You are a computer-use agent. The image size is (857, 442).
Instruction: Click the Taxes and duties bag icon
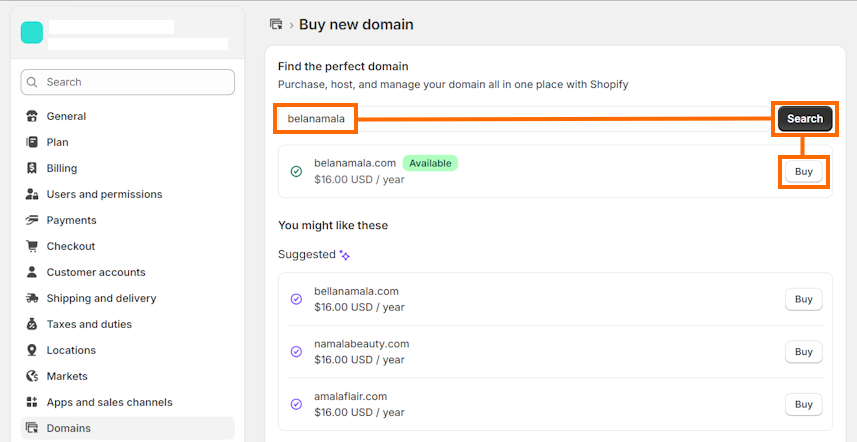pos(32,324)
